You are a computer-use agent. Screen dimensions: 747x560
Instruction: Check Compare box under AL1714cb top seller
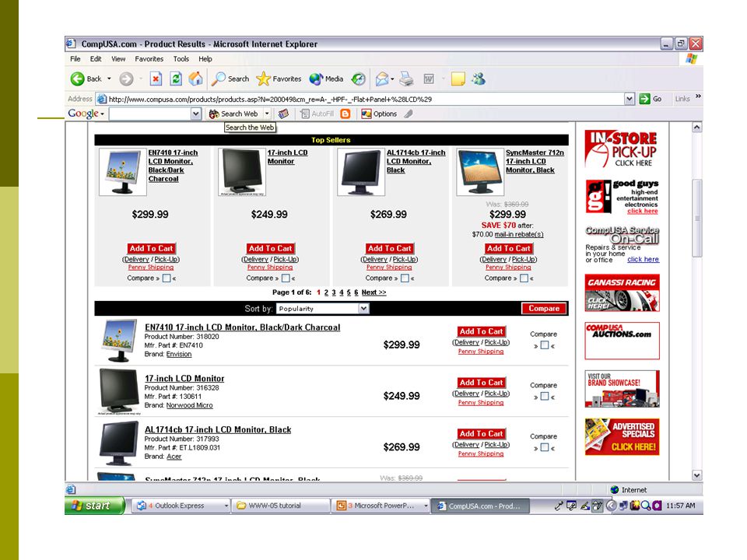pos(405,278)
